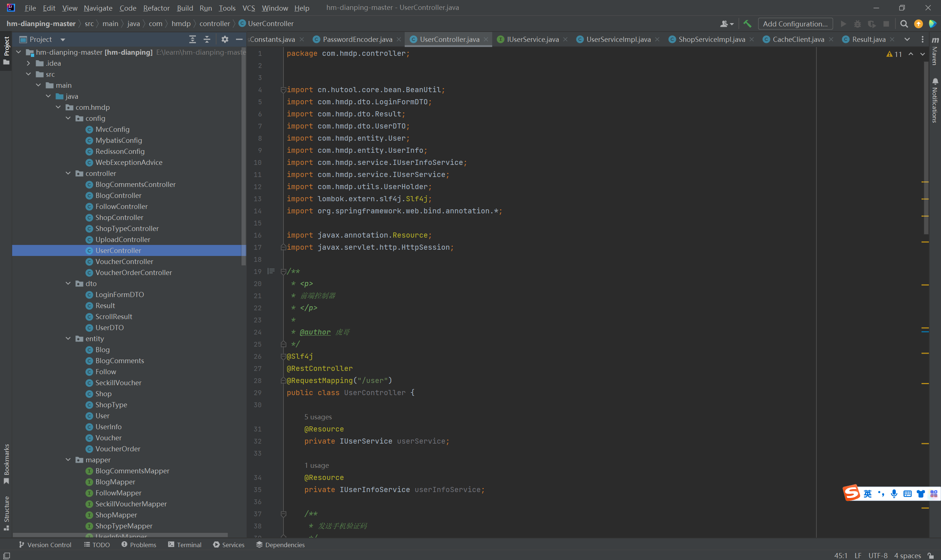Click Collapse All icon in Project panel
Viewport: 941px width, 560px height.
coord(207,39)
